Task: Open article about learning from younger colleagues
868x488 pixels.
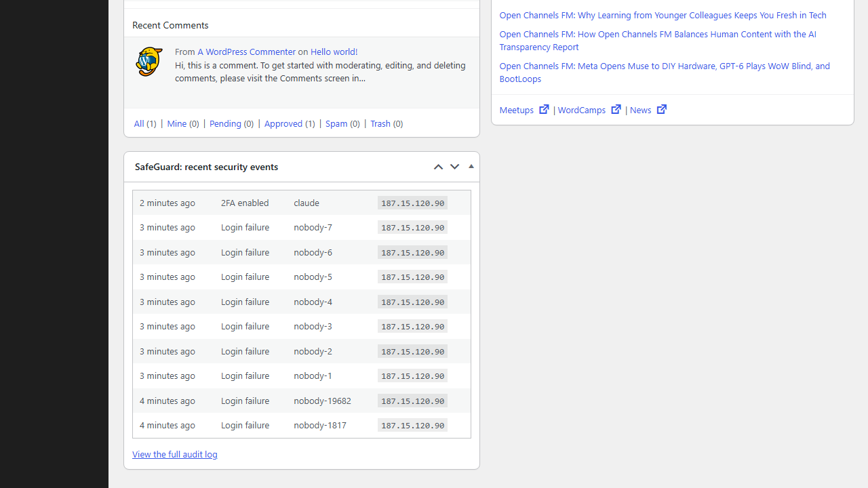Action: point(663,15)
